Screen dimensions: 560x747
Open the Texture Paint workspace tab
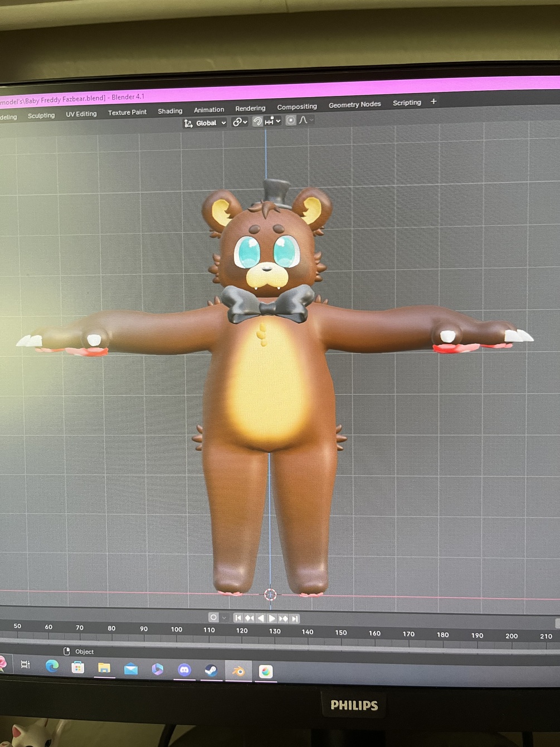[x=127, y=112]
